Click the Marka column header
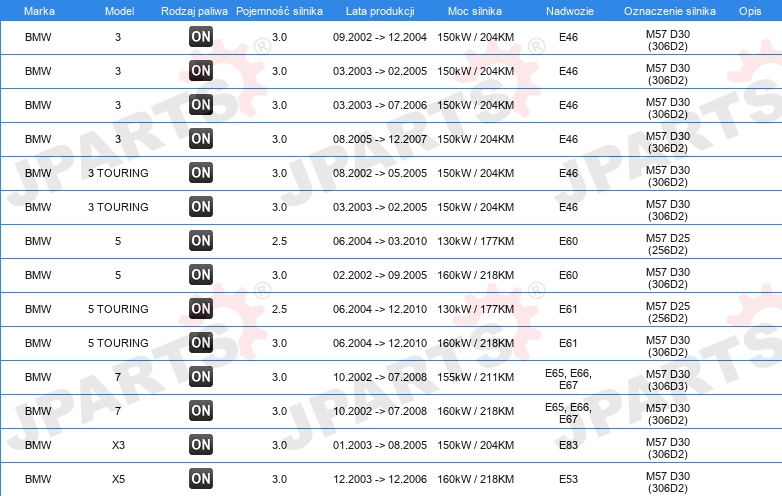The width and height of the screenshot is (782, 496). pyautogui.click(x=39, y=11)
